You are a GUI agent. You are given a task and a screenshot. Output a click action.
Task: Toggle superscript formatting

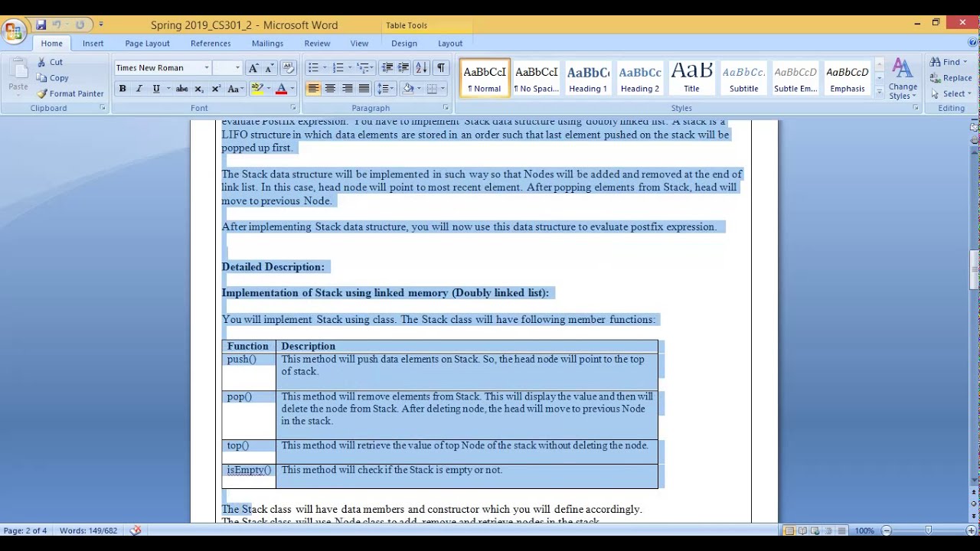tap(216, 89)
